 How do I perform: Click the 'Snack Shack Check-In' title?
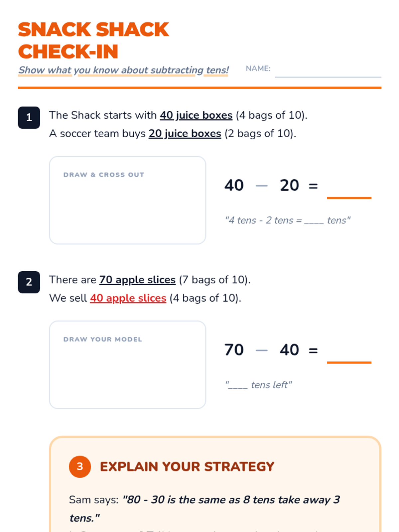(93, 41)
